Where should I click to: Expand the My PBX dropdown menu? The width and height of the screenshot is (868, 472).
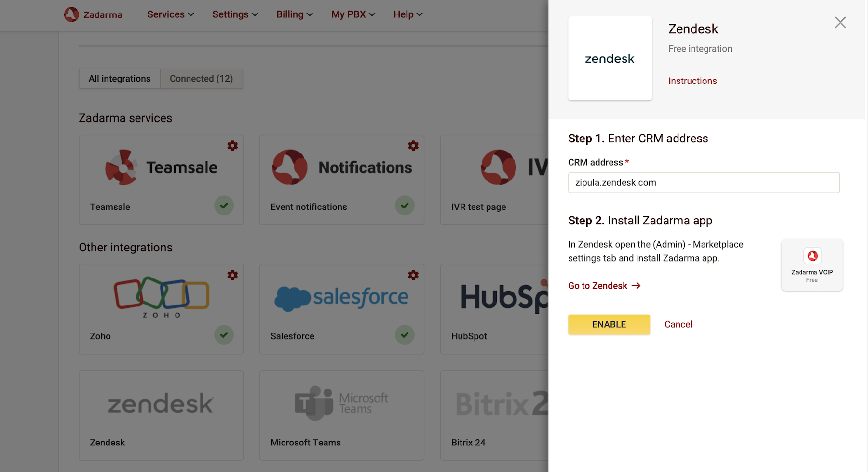(x=353, y=14)
